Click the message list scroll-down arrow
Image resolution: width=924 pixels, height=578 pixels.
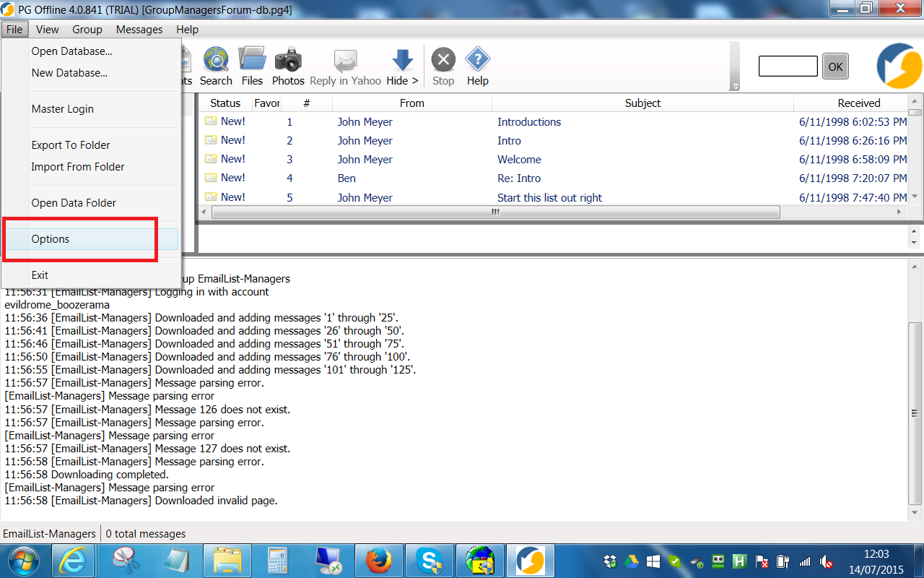pyautogui.click(x=915, y=197)
